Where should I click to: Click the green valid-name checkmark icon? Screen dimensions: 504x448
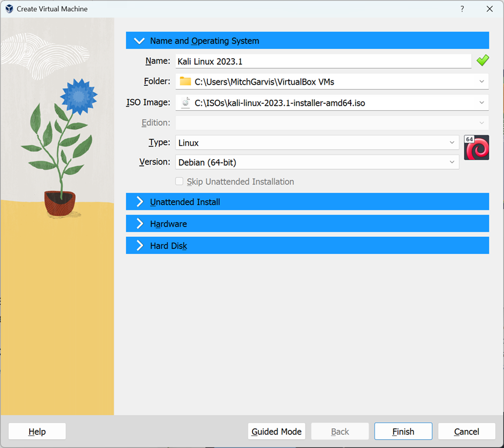pos(482,61)
